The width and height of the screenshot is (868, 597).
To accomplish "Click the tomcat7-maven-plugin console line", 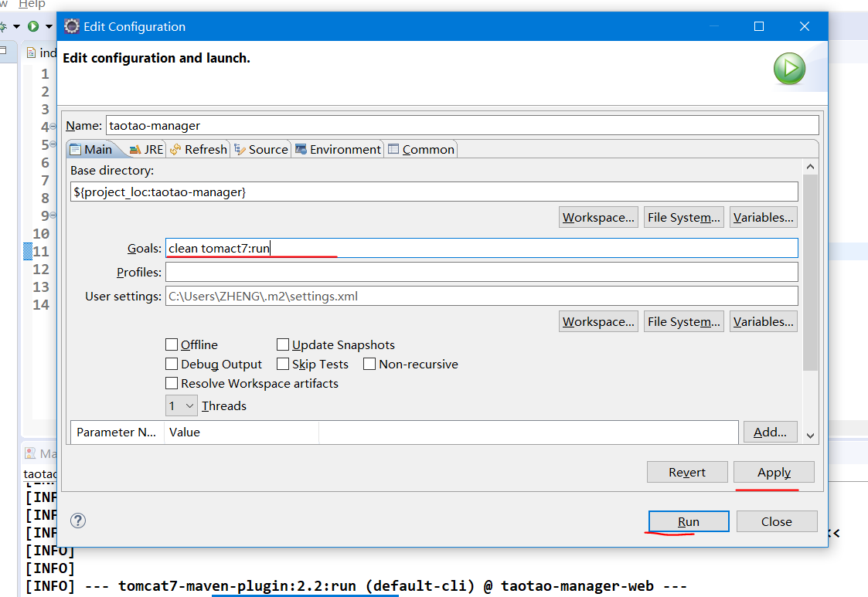I will click(356, 586).
